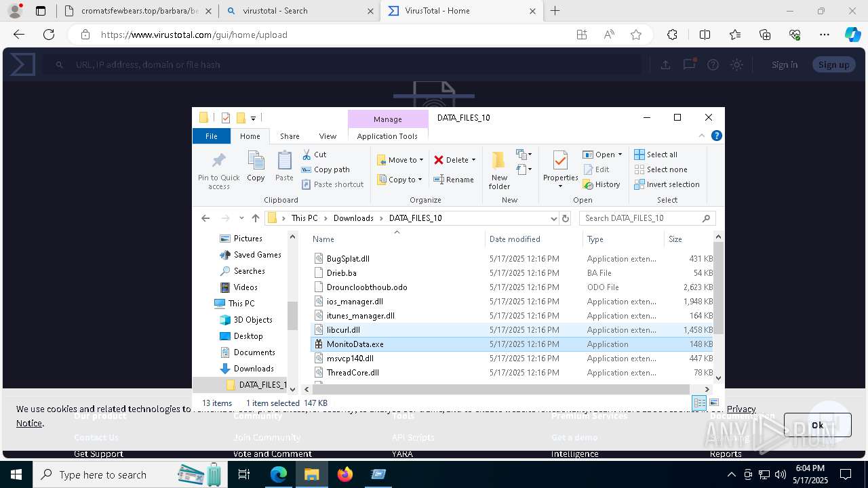Select Drounclobthoub.odo file

(x=513, y=287)
